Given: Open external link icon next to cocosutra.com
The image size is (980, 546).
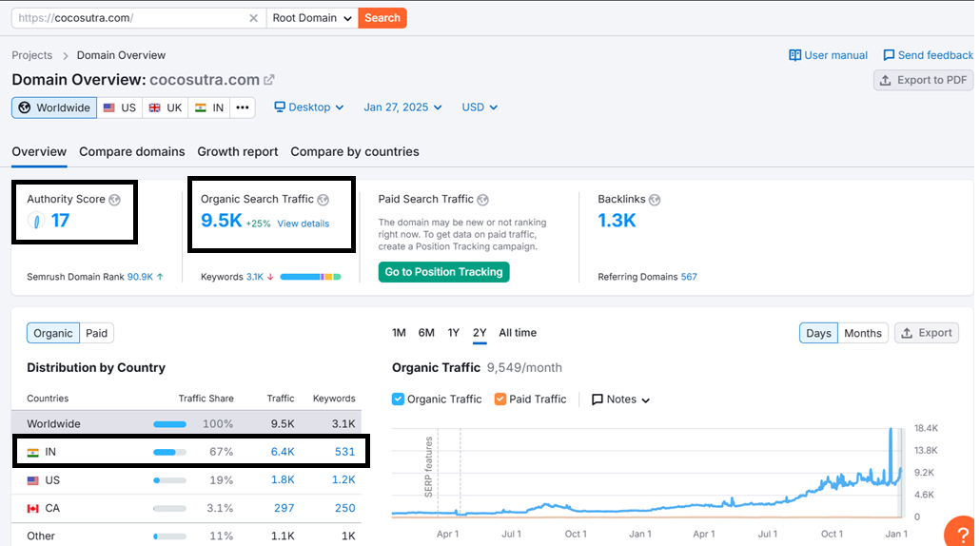Looking at the screenshot, I should [268, 80].
